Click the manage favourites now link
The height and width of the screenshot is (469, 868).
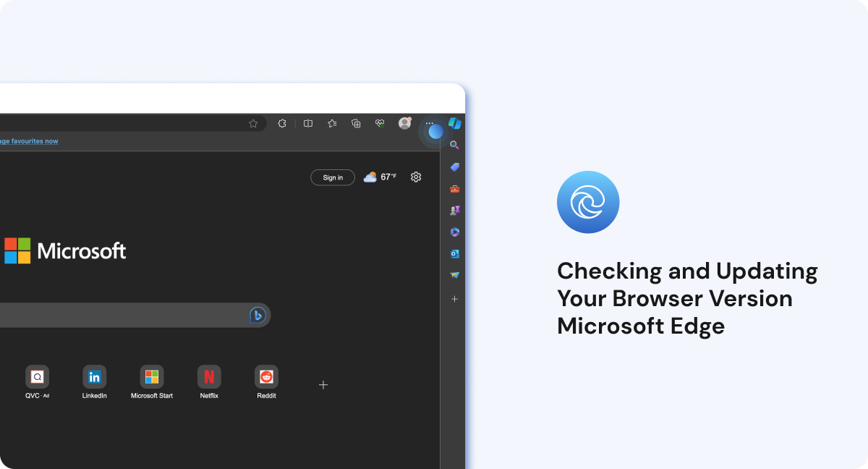29,141
